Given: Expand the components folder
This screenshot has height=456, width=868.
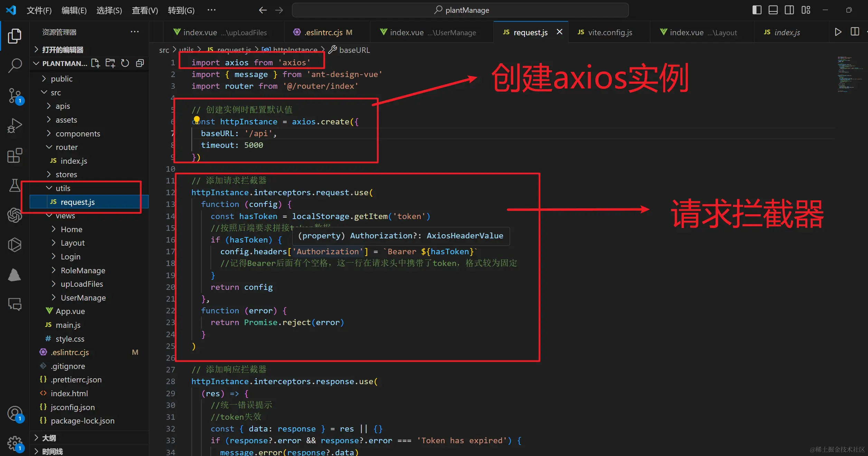Looking at the screenshot, I should click(x=89, y=134).
